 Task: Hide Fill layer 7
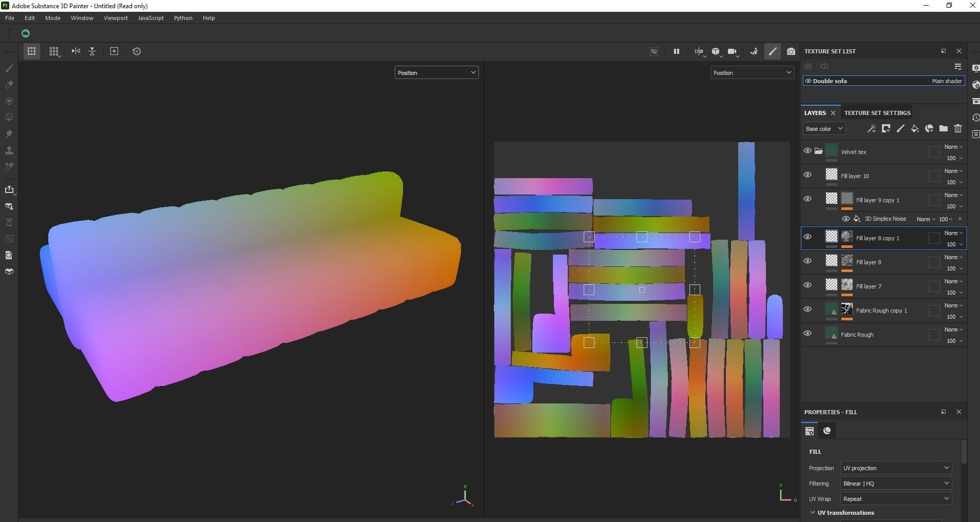(808, 285)
